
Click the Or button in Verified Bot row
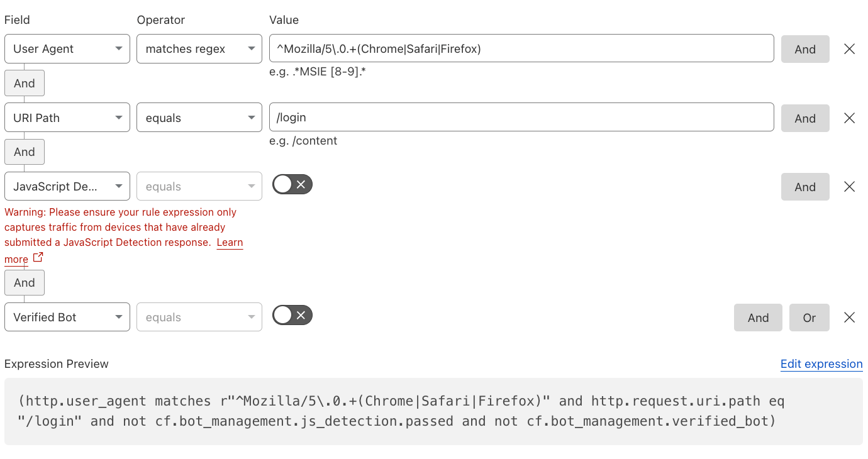pyautogui.click(x=810, y=318)
